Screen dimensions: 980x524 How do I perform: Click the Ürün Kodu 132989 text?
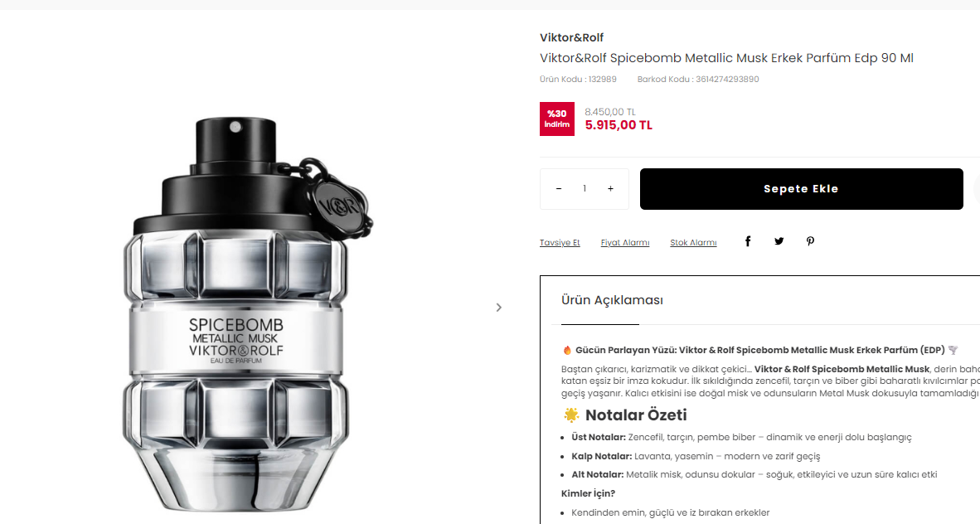coord(578,80)
